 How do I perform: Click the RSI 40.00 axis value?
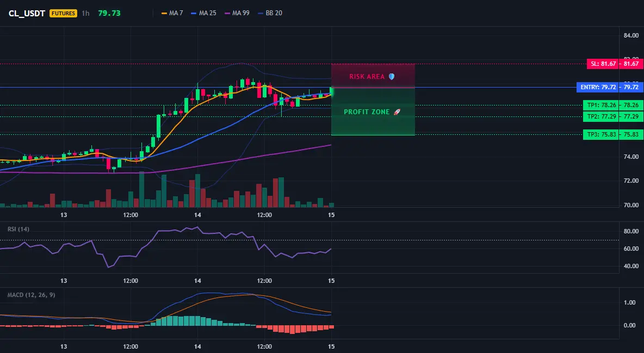631,266
